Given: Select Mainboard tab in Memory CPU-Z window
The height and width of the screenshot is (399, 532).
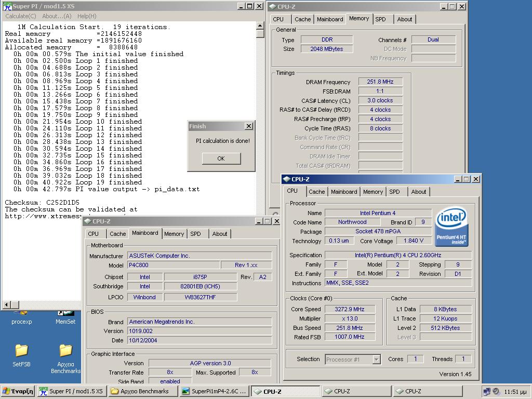Looking at the screenshot, I should tap(330, 19).
